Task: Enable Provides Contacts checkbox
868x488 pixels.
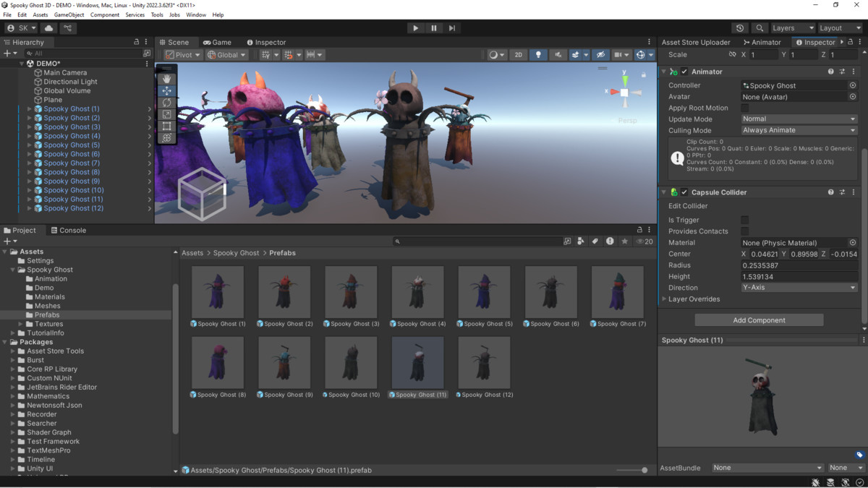Action: tap(745, 231)
